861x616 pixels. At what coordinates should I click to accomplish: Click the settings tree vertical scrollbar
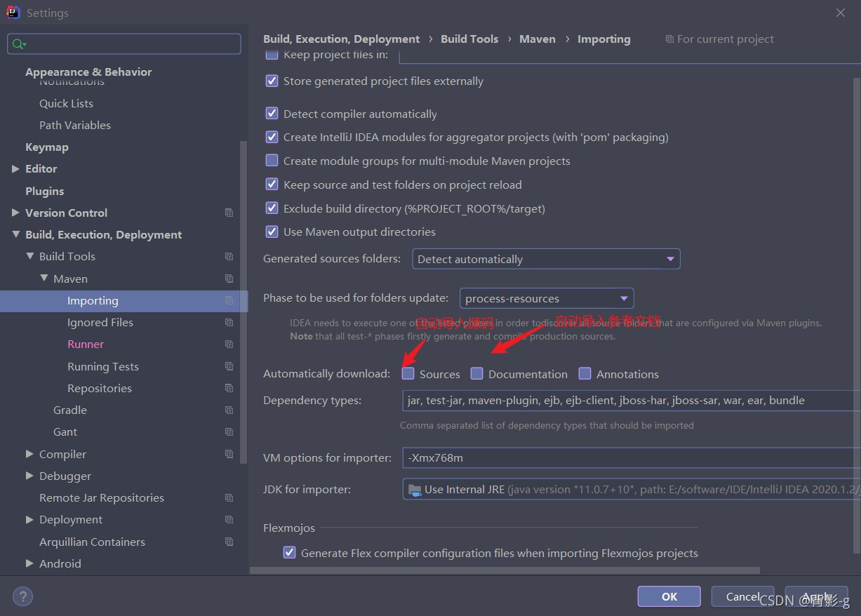coord(243,302)
